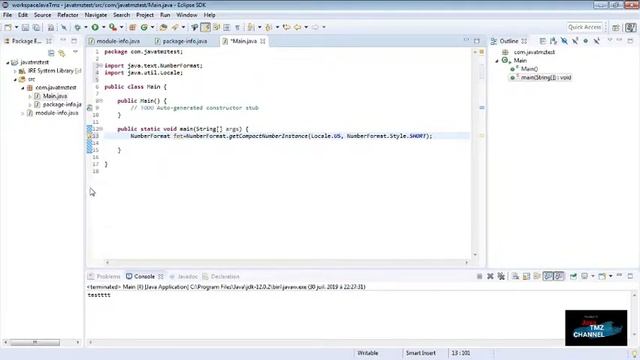
Task: Toggle Hide Static Members in Outline toolbar
Action: (x=575, y=41)
